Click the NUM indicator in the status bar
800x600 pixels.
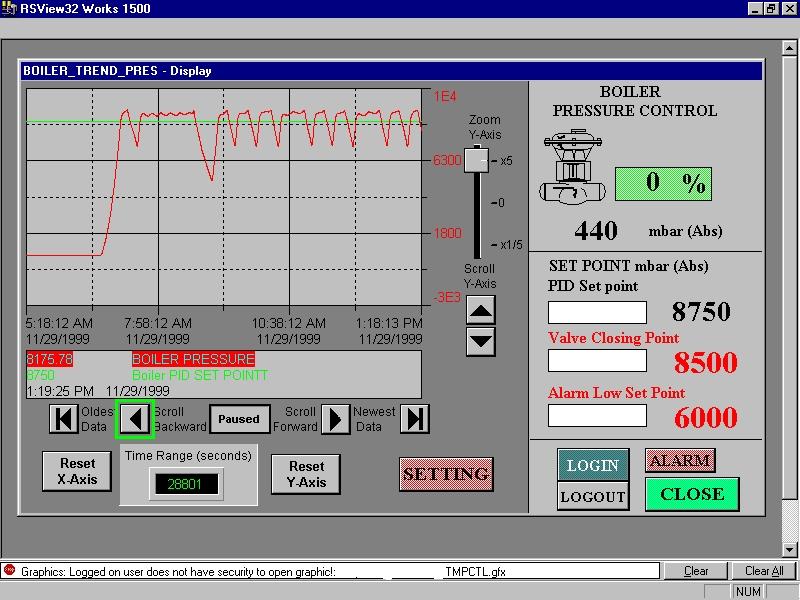tap(748, 591)
